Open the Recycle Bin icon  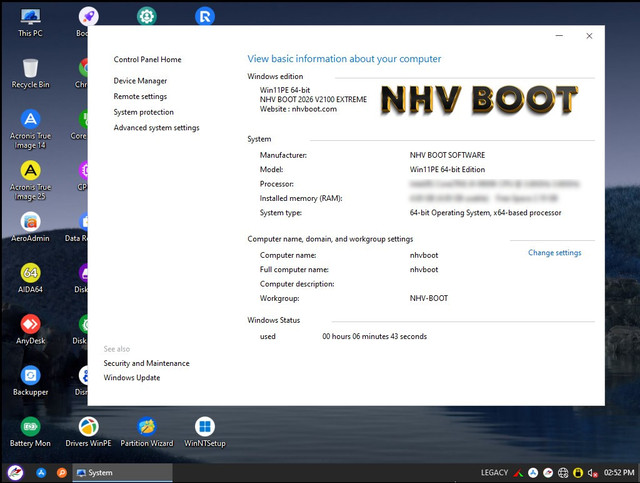coord(30,74)
